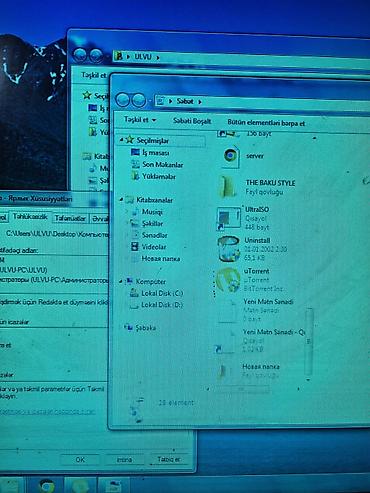Switch to the Təfərrüatlar tab
Image resolution: width=370 pixels, height=493 pixels.
pos(70,219)
